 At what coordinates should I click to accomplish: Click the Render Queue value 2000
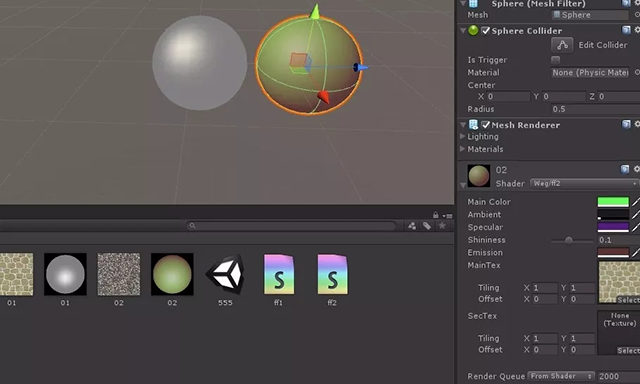pos(619,376)
